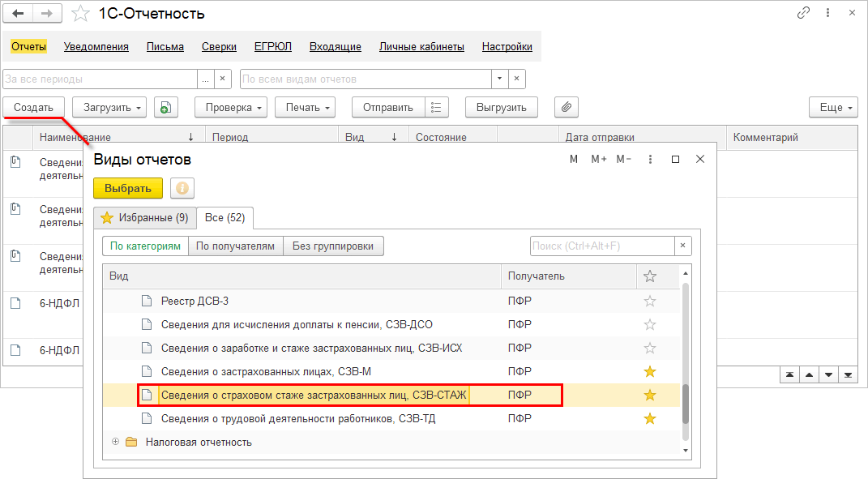Open period selection with the ellipsis button
The height and width of the screenshot is (479, 868).
(x=205, y=79)
